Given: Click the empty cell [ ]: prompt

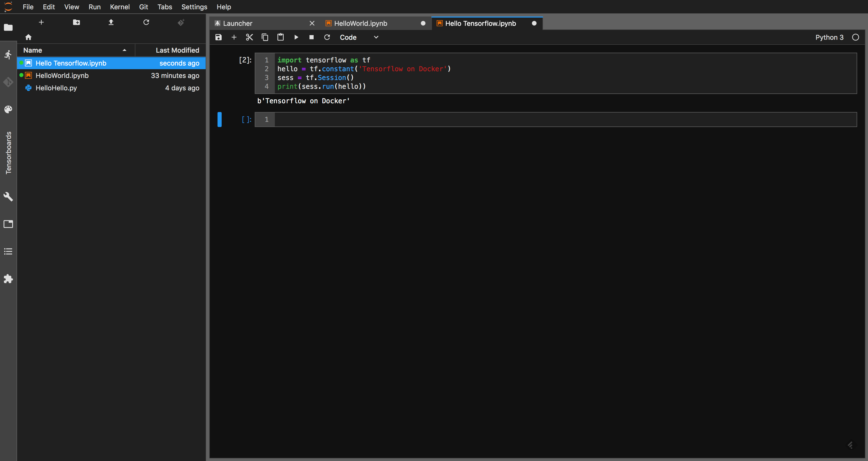Looking at the screenshot, I should click(x=246, y=120).
